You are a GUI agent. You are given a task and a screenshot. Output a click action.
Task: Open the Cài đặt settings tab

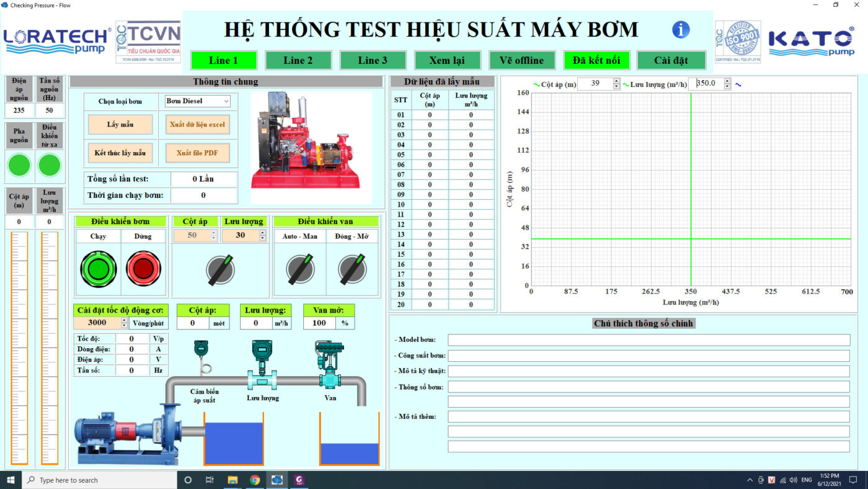(x=671, y=60)
